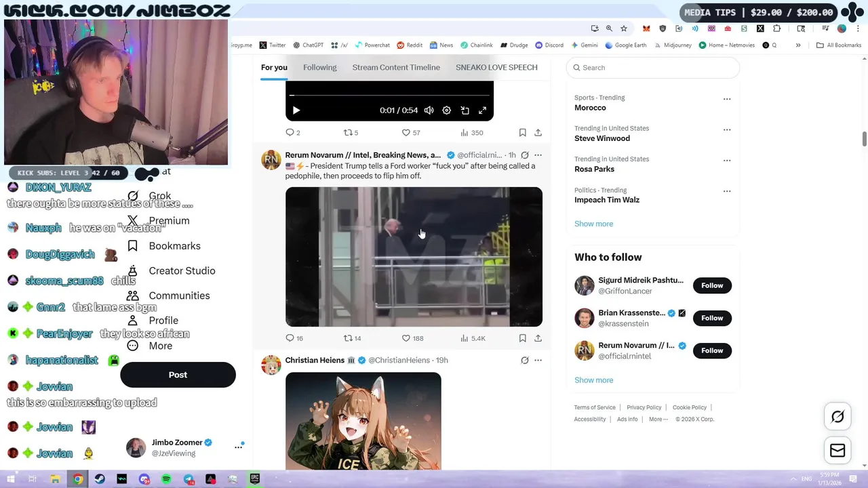Open the anime ICE image in Christian Heiens post
Viewport: 868px width, 488px height.
[363, 421]
